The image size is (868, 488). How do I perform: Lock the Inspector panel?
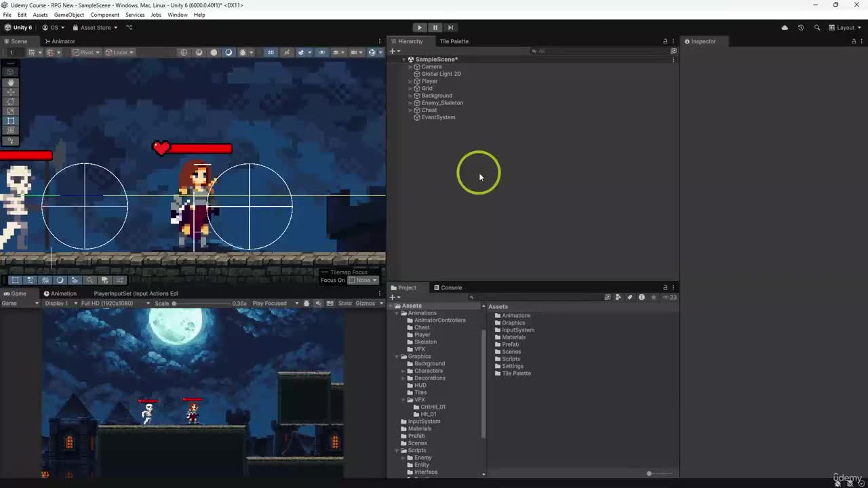click(x=853, y=41)
